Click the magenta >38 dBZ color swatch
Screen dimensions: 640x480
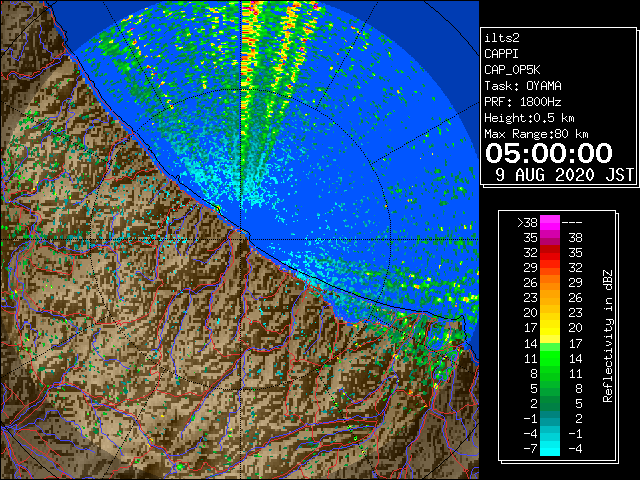(550, 223)
